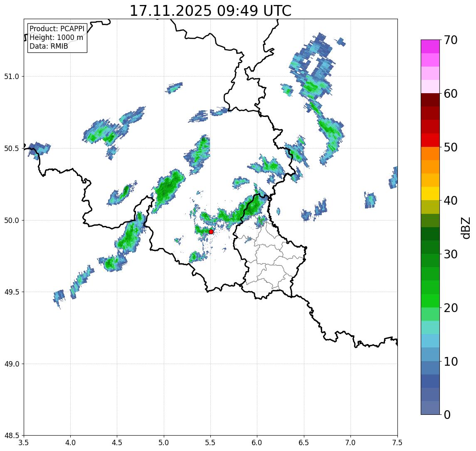Click the red radar location marker
This screenshot has height=451, width=476.
click(211, 232)
